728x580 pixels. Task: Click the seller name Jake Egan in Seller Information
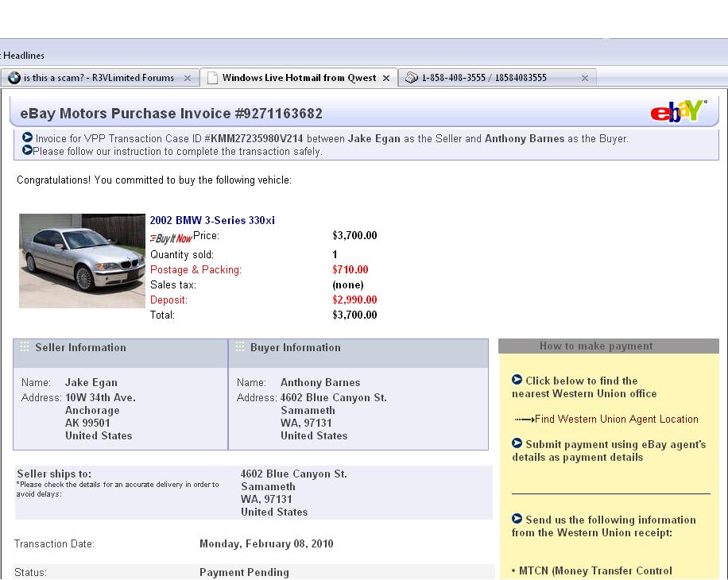click(91, 382)
